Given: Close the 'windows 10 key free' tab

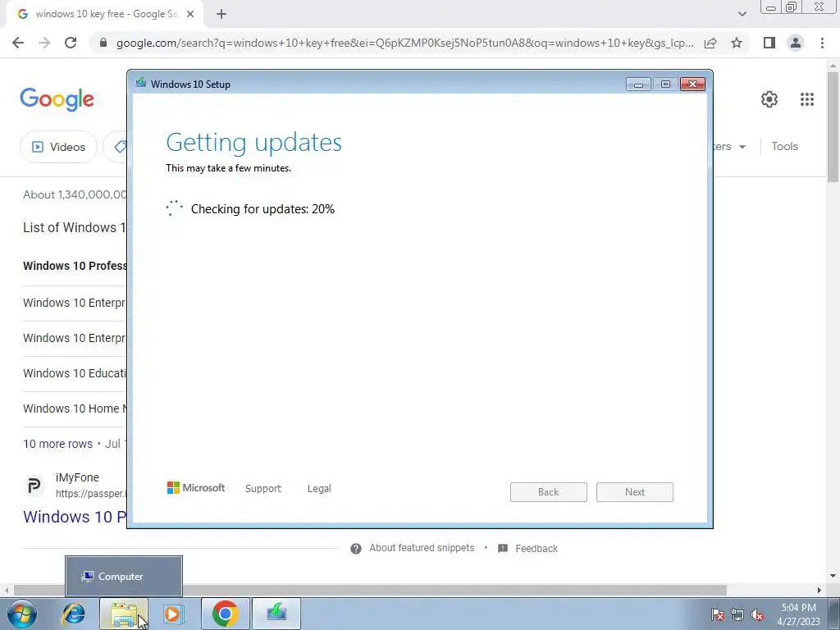Looking at the screenshot, I should pyautogui.click(x=190, y=14).
